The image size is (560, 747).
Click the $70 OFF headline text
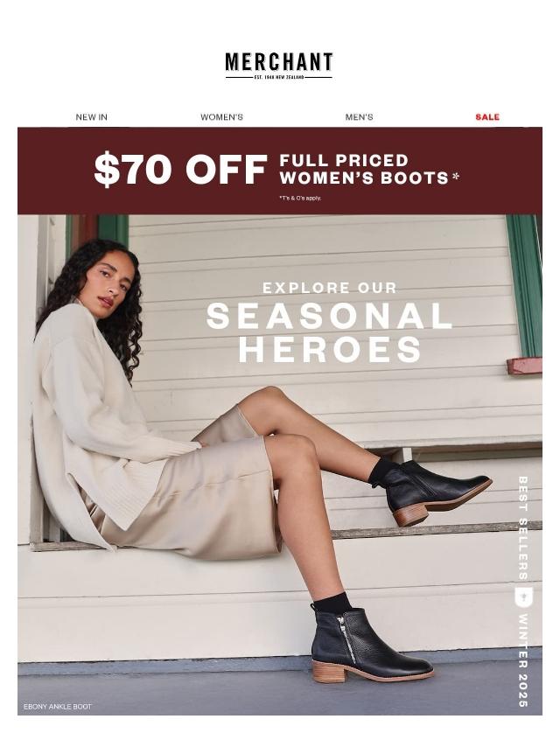click(x=180, y=170)
